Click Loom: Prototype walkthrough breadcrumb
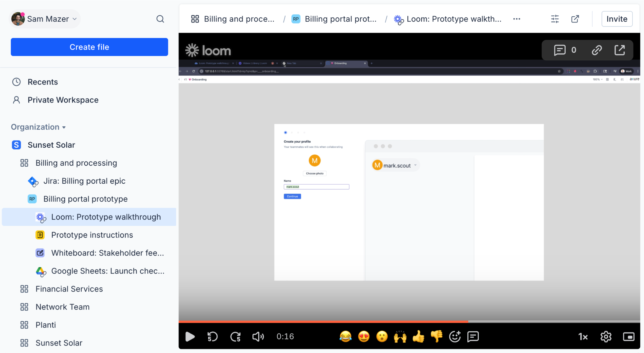This screenshot has width=644, height=353. tap(448, 19)
